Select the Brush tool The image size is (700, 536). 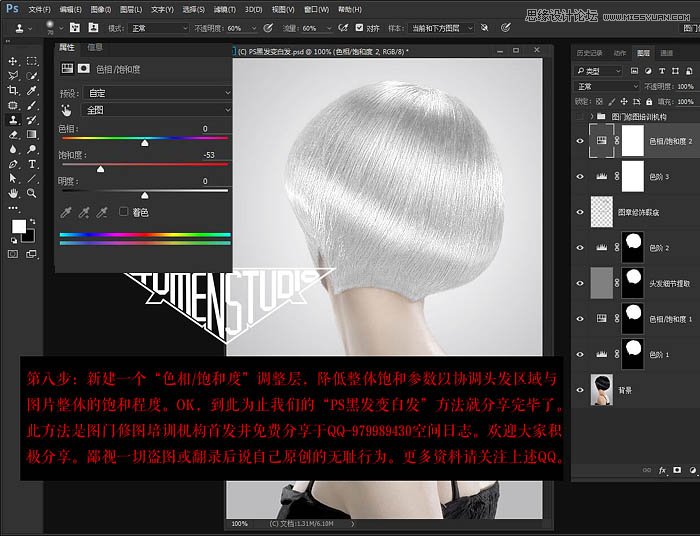click(31, 105)
